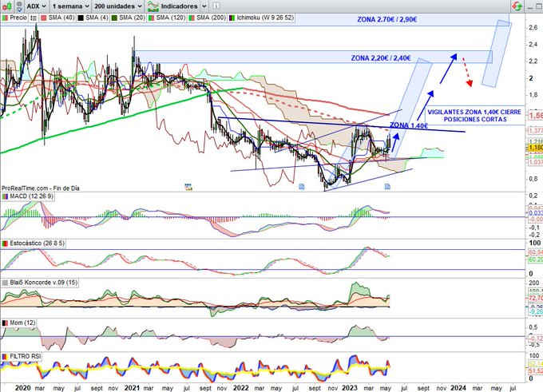Select the 'ZONA 2.70€ / 2,90€' text annotation
543x392 pixels.
(x=387, y=20)
